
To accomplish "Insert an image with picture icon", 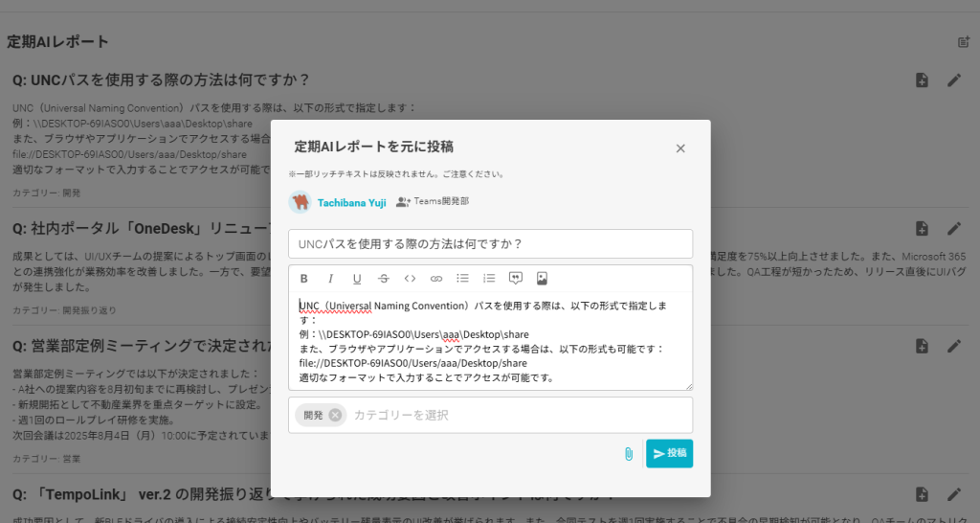I will pyautogui.click(x=542, y=279).
